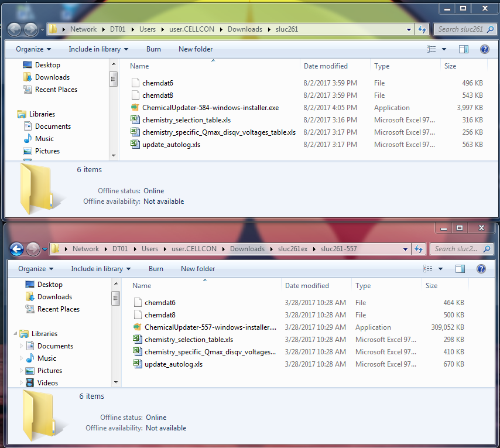Expand address bar history in top window
500x448 pixels.
tap(409, 30)
